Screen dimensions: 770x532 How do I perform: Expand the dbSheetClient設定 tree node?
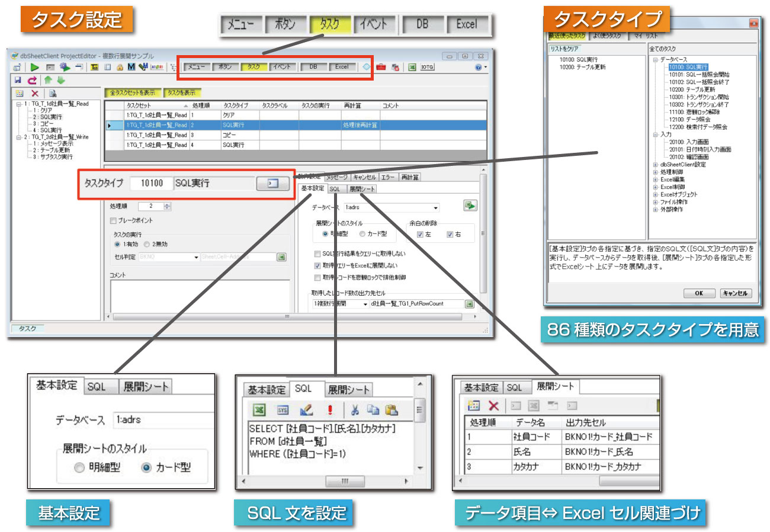pyautogui.click(x=654, y=164)
